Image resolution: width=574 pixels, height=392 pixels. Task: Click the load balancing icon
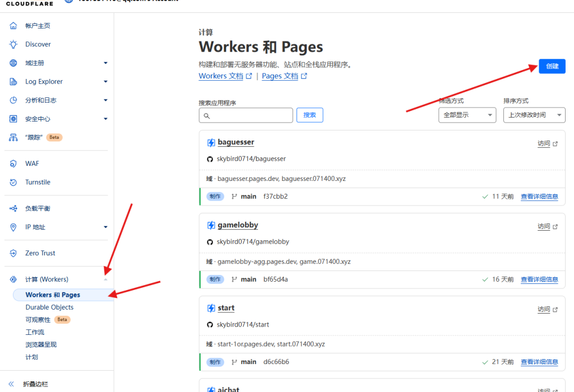[13, 208]
